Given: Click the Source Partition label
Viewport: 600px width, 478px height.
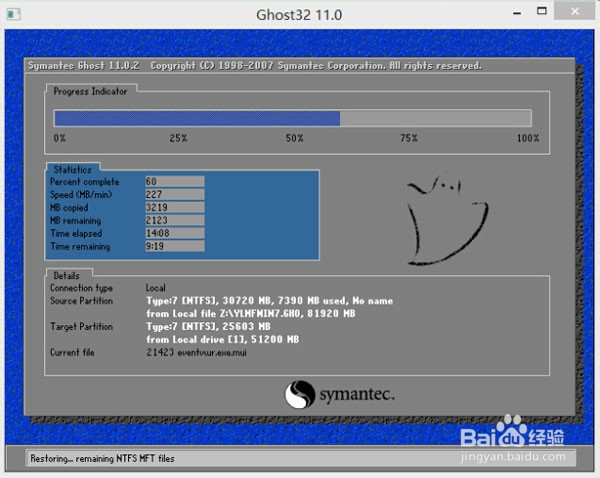Looking at the screenshot, I should pyautogui.click(x=82, y=301).
